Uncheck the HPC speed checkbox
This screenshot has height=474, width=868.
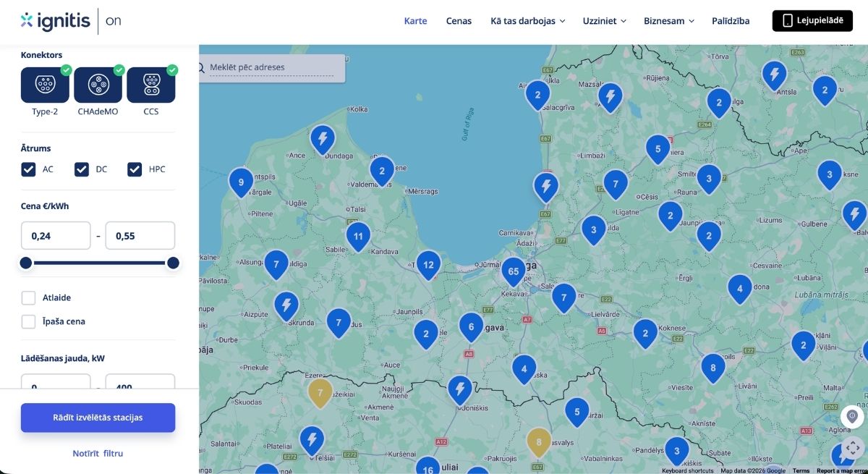(x=135, y=169)
